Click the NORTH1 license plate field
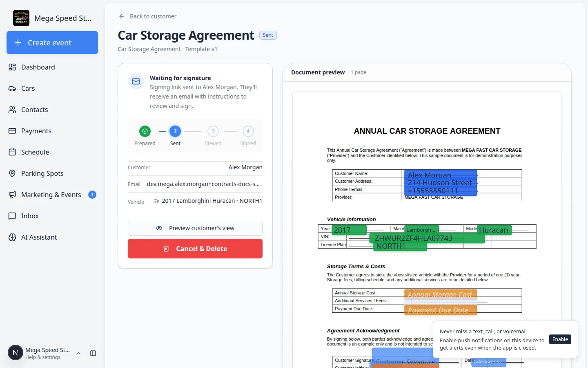Image resolution: width=588 pixels, height=368 pixels. pos(400,246)
